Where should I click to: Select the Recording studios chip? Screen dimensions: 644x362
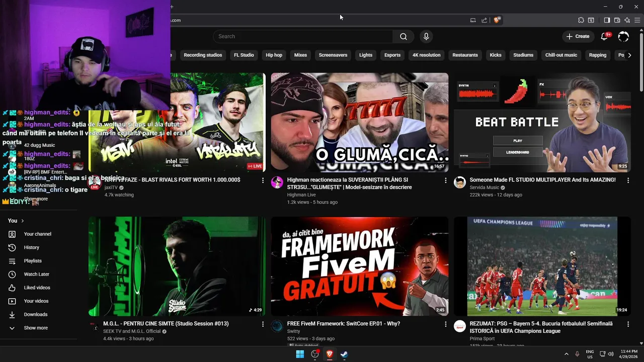[x=203, y=55]
